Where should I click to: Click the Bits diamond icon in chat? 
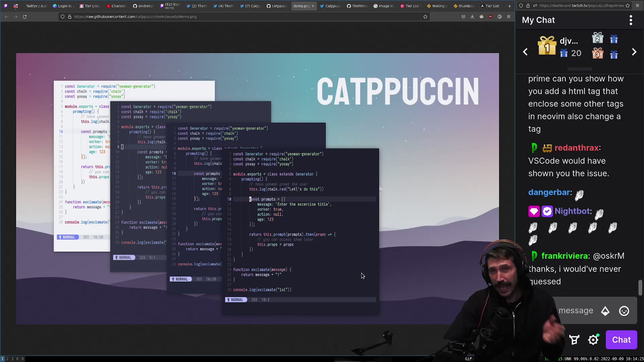tap(605, 311)
